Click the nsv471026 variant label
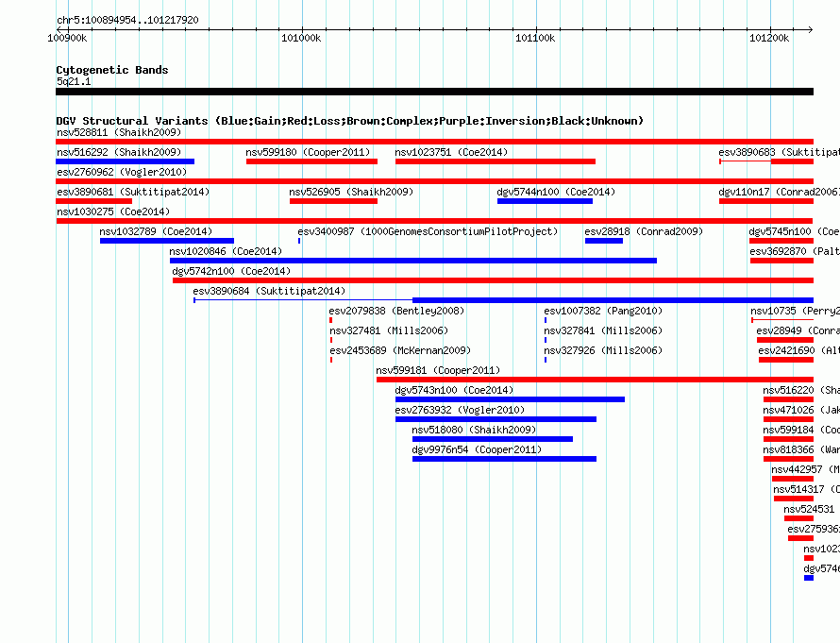The height and width of the screenshot is (643, 840). 801,410
